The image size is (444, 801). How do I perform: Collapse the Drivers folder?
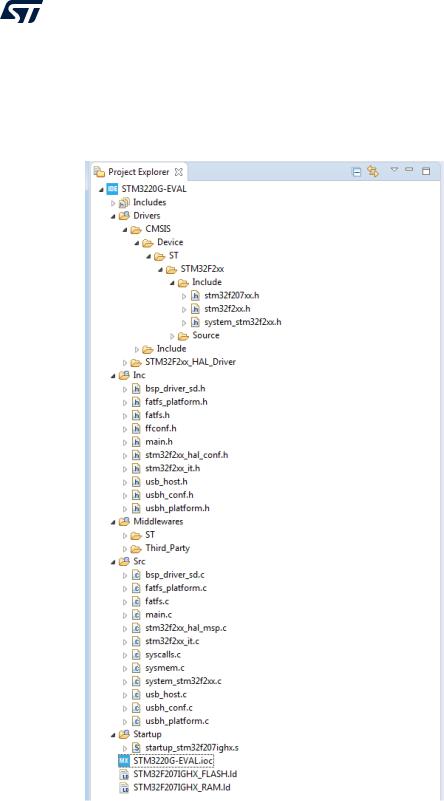coord(113,216)
